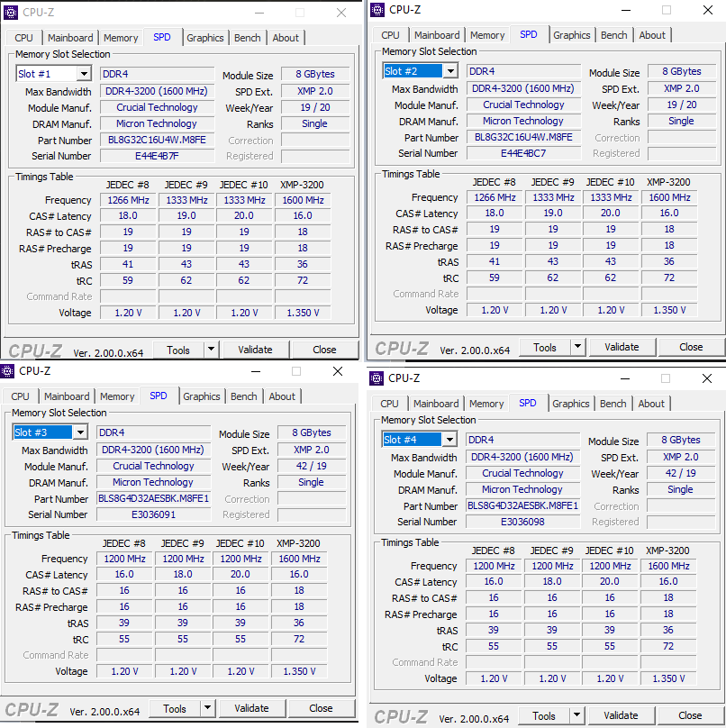Click Close button in Slot #2 window
The height and width of the screenshot is (728, 726).
691,347
